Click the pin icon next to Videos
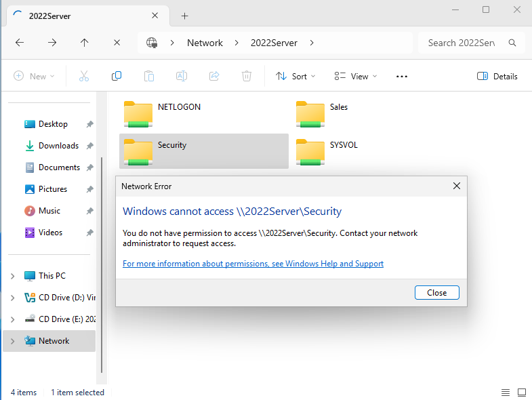Viewport: 532px width, 400px height. point(89,233)
